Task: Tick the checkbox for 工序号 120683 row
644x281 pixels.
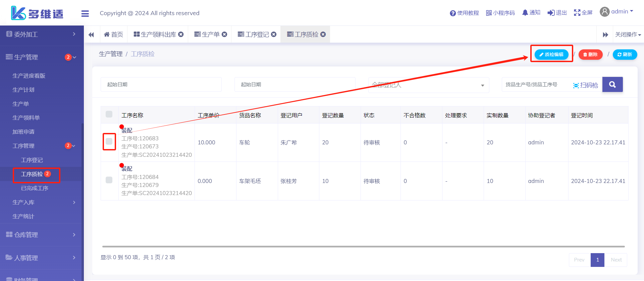Action: [109, 141]
